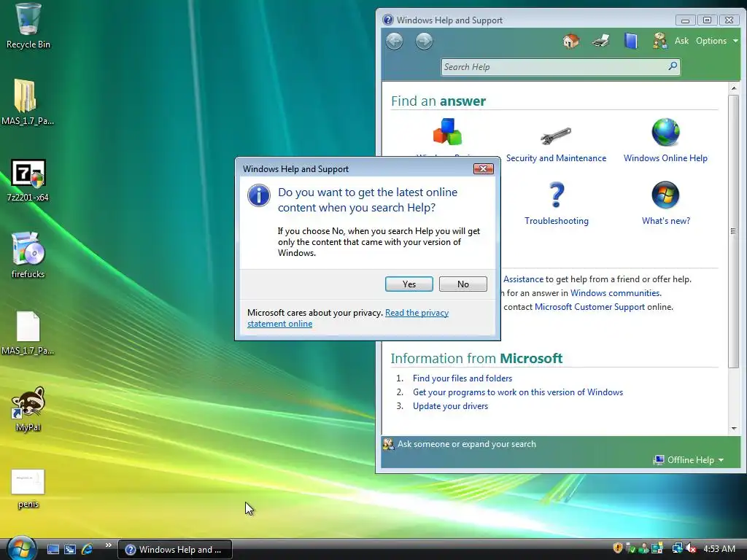Screen dimensions: 747x560
Task: Click Windows Help taskbar button
Action: [x=175, y=550]
